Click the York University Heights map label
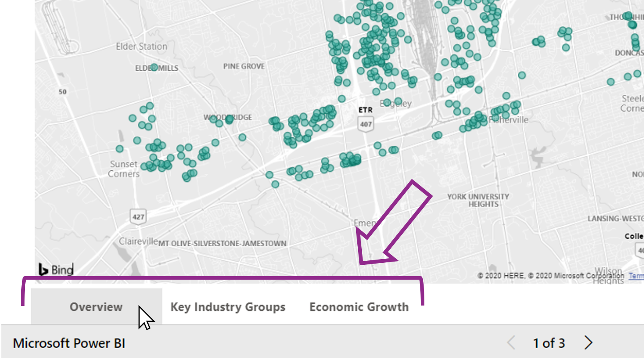The width and height of the screenshot is (644, 358). coord(478,200)
